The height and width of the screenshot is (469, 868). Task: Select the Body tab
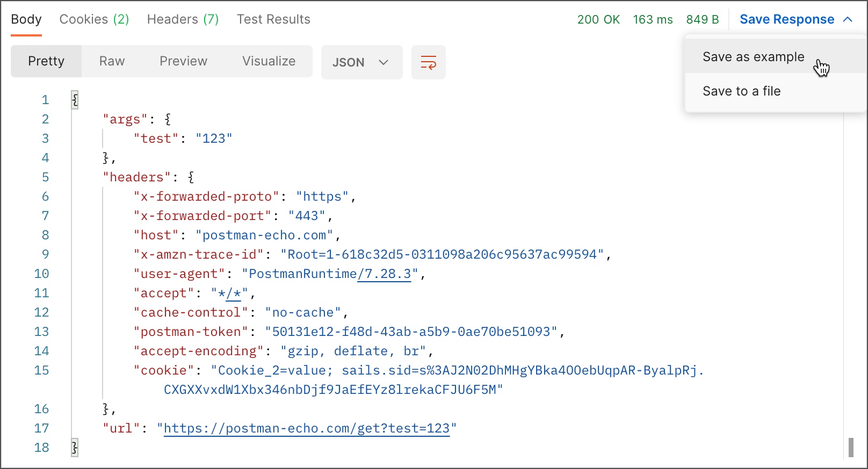(26, 19)
